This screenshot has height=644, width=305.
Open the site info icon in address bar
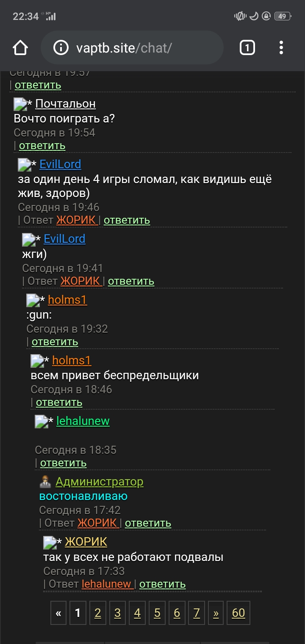61,48
